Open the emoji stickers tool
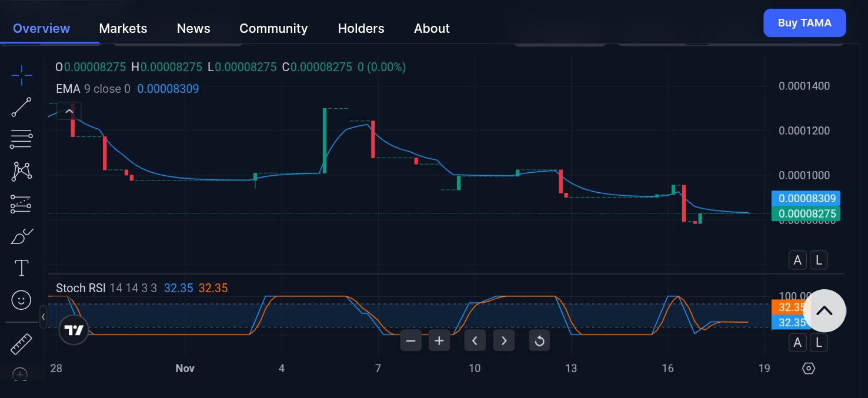 tap(21, 300)
